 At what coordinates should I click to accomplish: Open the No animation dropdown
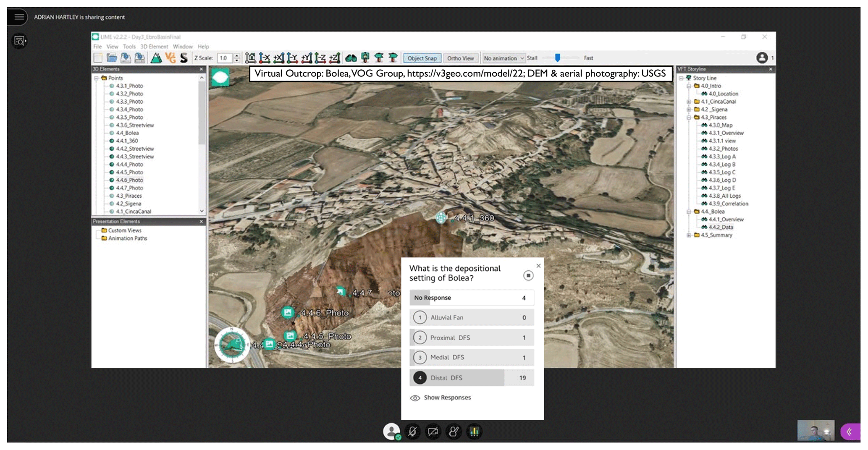click(x=503, y=58)
